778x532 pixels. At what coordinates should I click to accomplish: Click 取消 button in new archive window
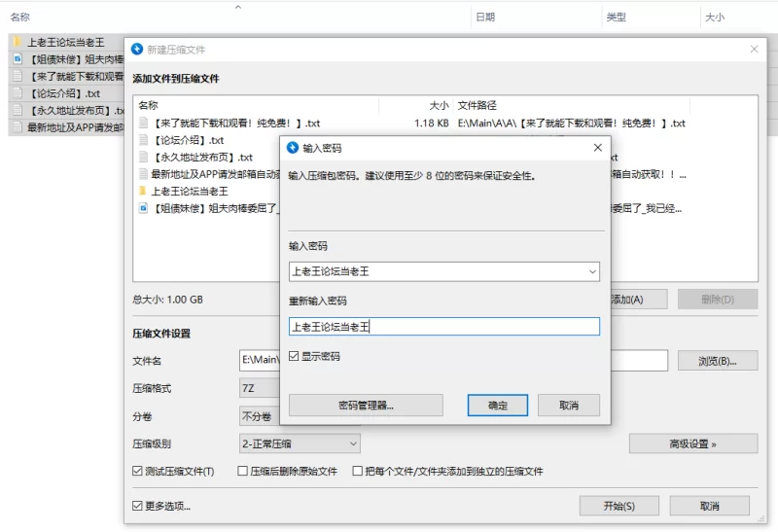(710, 506)
